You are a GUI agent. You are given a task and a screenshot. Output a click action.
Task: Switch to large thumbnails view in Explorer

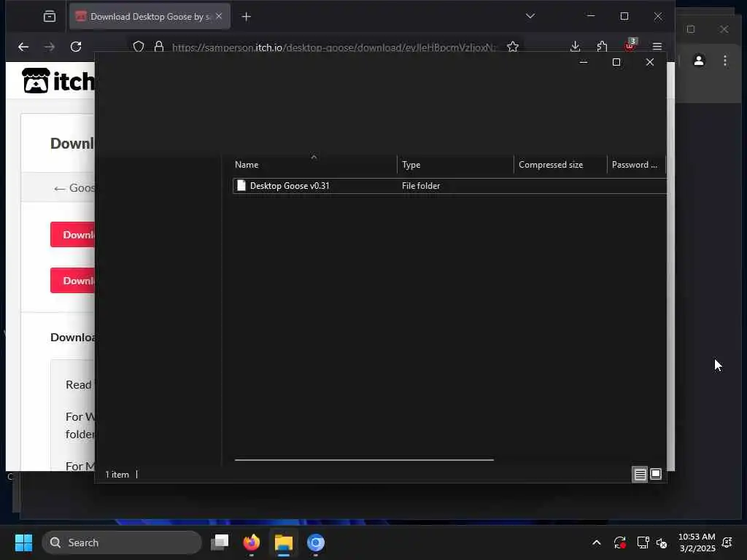656,474
